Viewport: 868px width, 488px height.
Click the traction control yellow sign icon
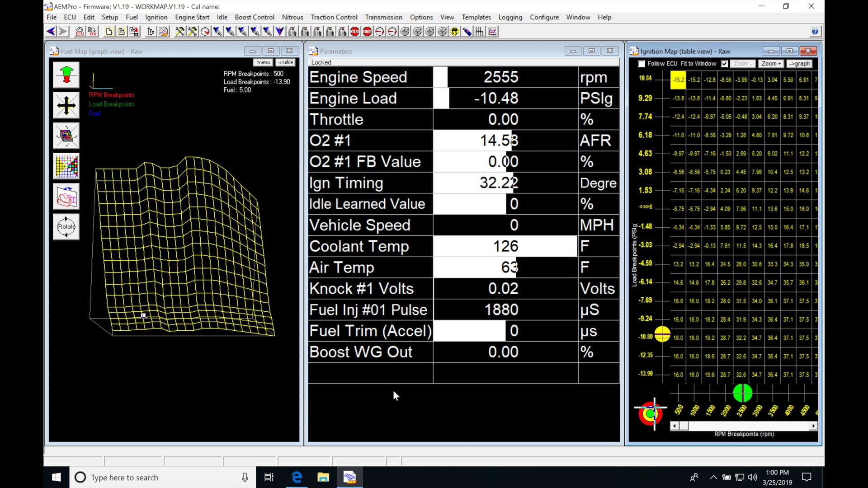pos(454,31)
